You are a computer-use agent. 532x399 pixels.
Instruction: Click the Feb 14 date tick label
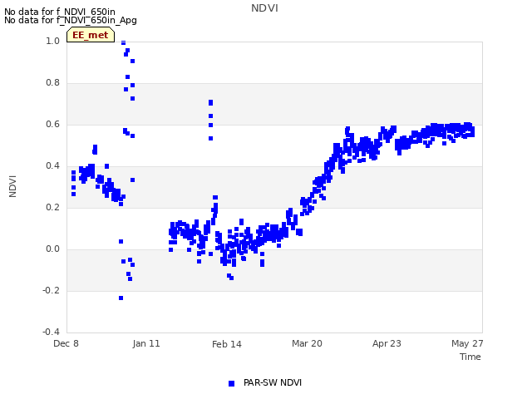(227, 344)
